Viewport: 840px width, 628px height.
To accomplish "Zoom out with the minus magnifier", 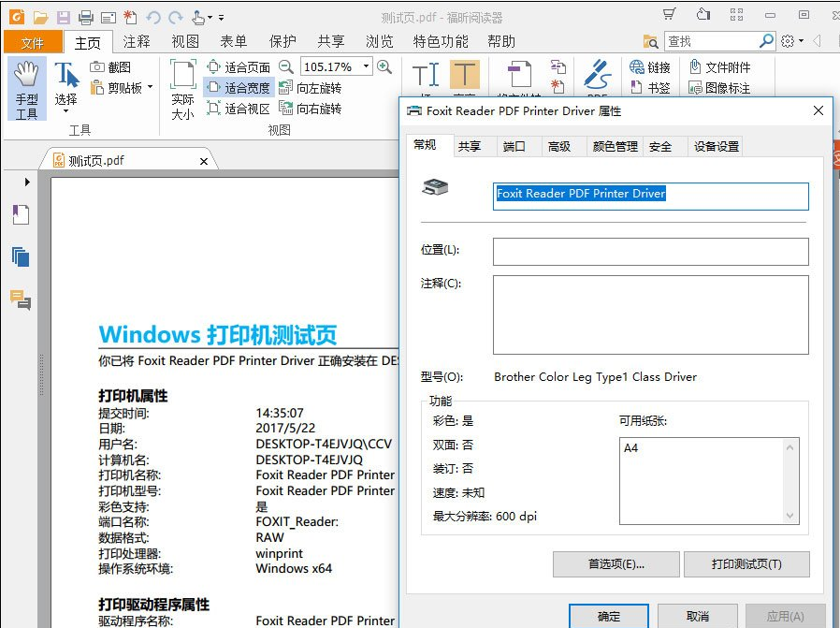I will pyautogui.click(x=286, y=67).
